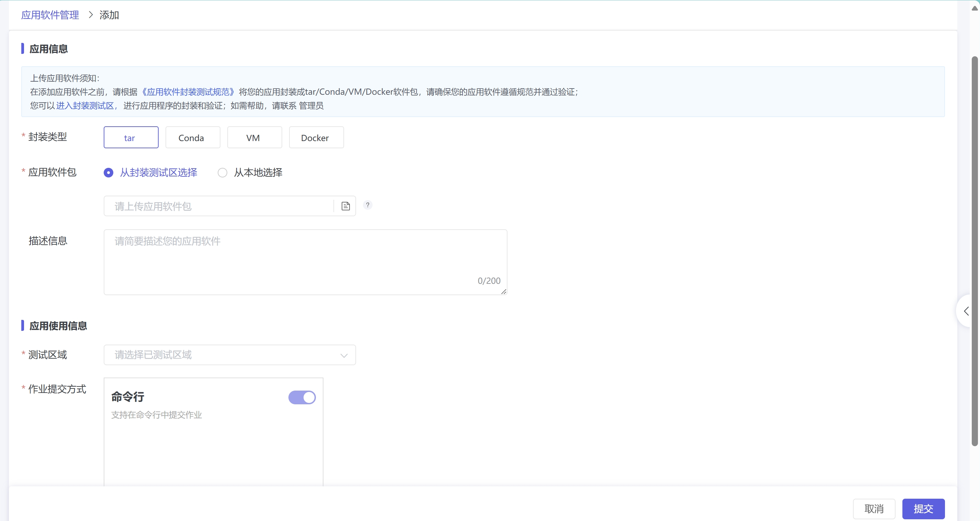The width and height of the screenshot is (980, 521).
Task: Open the file browser icon in package field
Action: click(x=345, y=206)
